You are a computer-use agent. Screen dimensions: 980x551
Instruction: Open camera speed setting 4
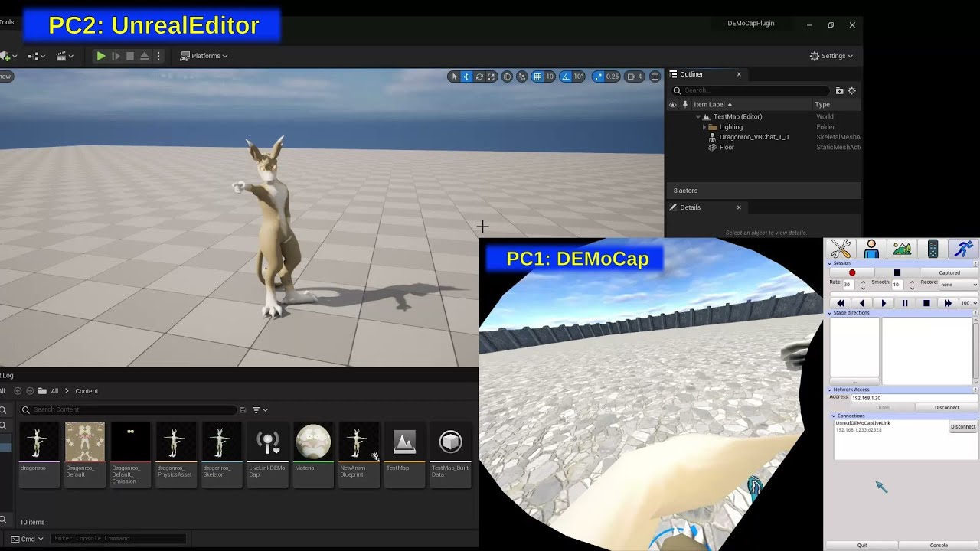[x=635, y=77]
